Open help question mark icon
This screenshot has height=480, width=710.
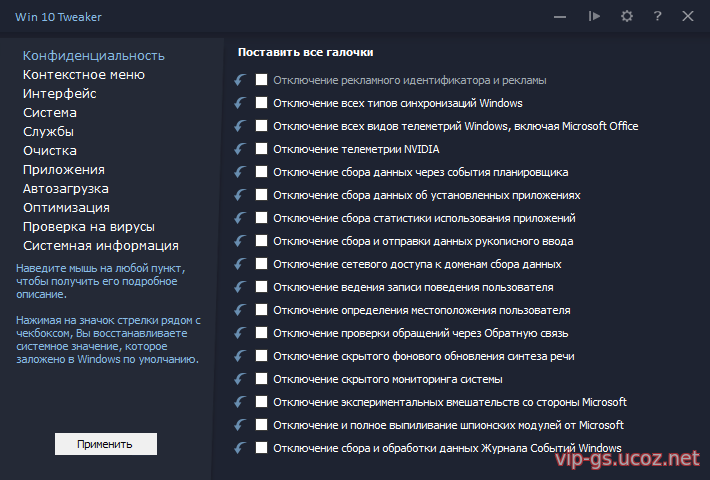tap(657, 16)
